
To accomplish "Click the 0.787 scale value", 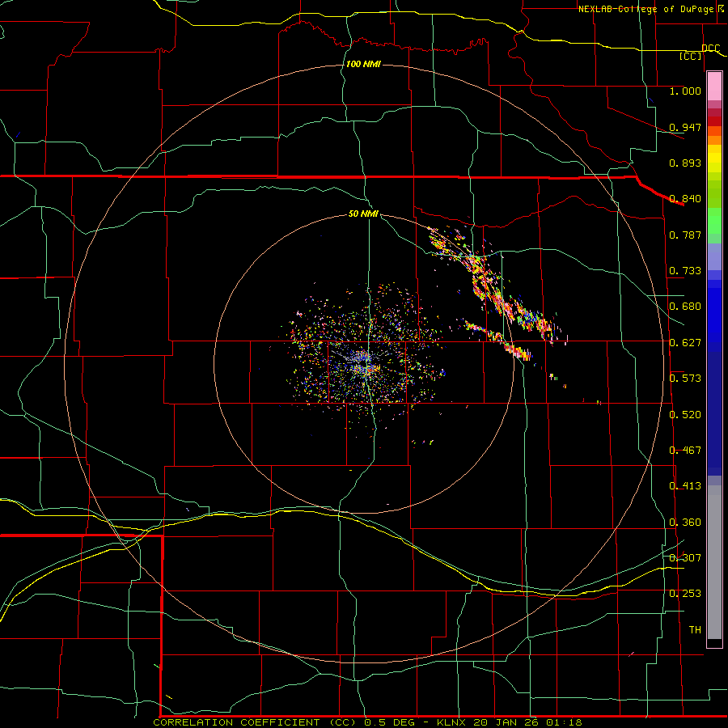I will tap(685, 235).
